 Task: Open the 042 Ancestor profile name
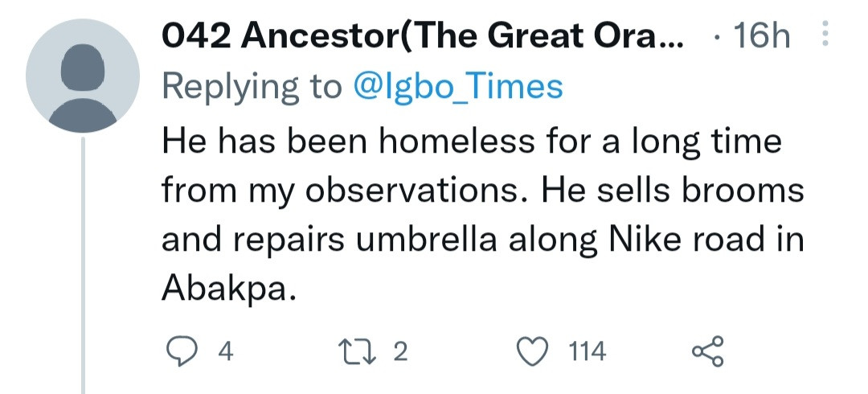point(422,37)
